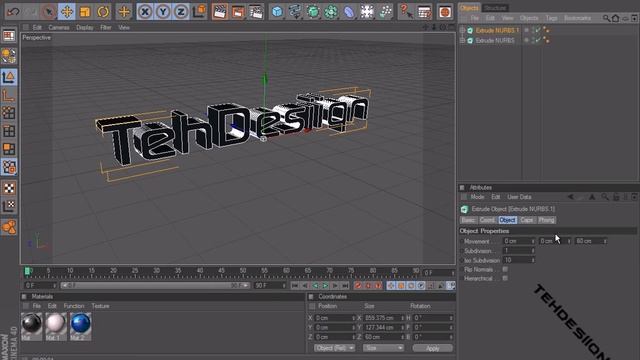Click the Undo arrow in the top toolbar
The height and width of the screenshot is (360, 640).
13,12
